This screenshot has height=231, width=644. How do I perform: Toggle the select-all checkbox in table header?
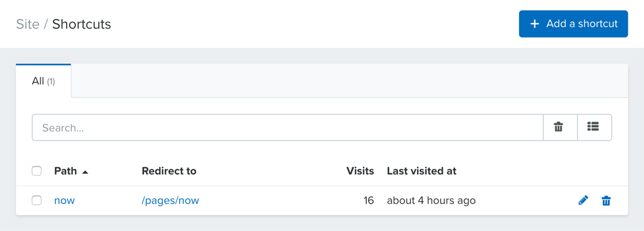pyautogui.click(x=37, y=171)
